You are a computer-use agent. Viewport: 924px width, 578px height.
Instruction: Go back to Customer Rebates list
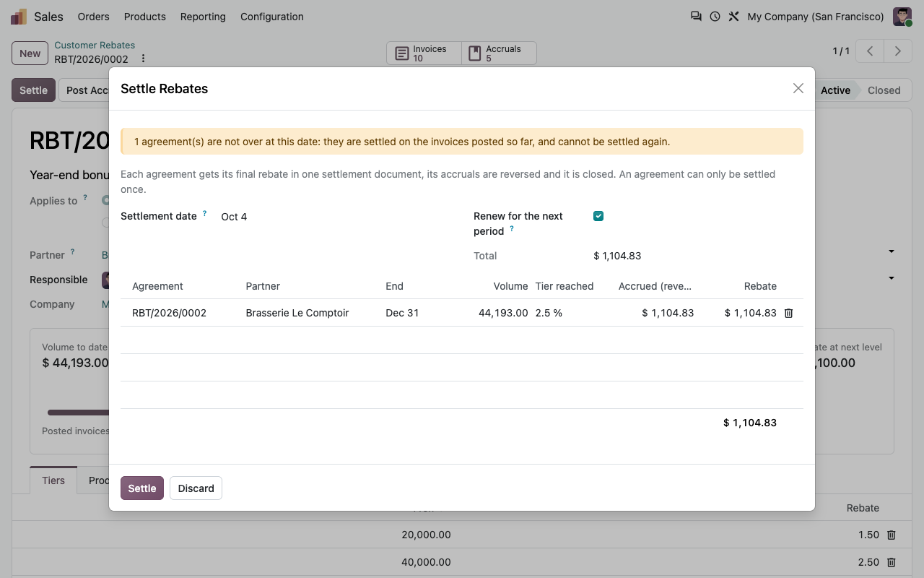[x=95, y=45]
